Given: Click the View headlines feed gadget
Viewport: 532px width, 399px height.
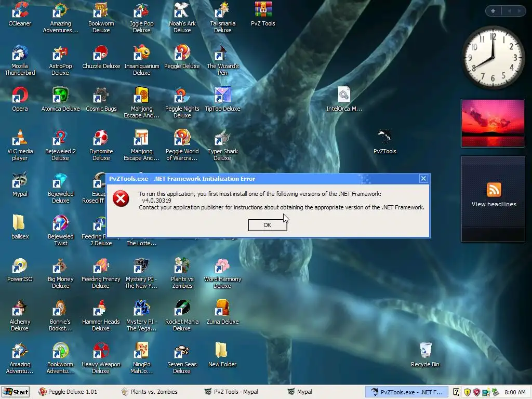Looking at the screenshot, I should pyautogui.click(x=493, y=198).
